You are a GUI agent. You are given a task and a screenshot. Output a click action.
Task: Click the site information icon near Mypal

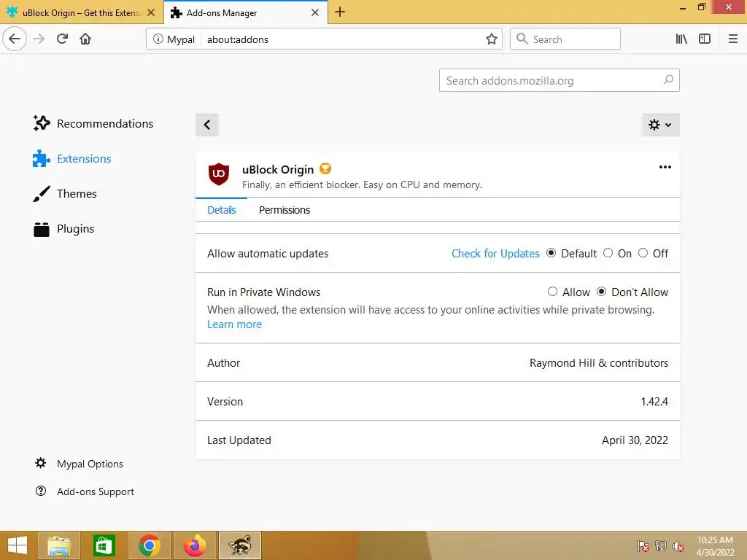point(158,39)
